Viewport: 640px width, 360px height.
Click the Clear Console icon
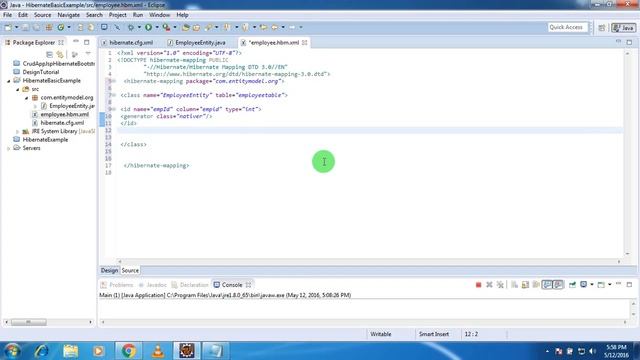[514, 284]
